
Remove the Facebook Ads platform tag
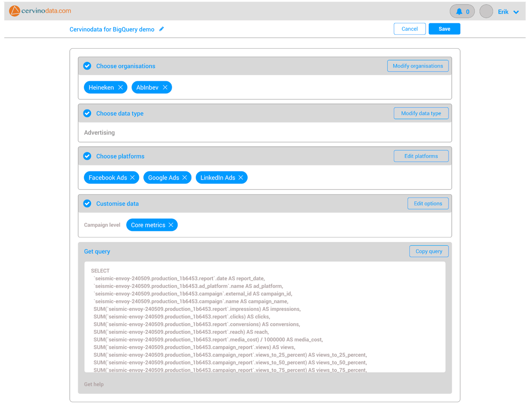[133, 177]
